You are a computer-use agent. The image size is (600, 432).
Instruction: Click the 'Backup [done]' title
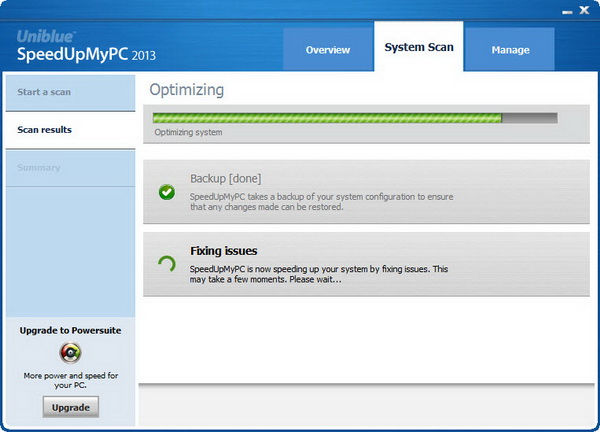(226, 178)
